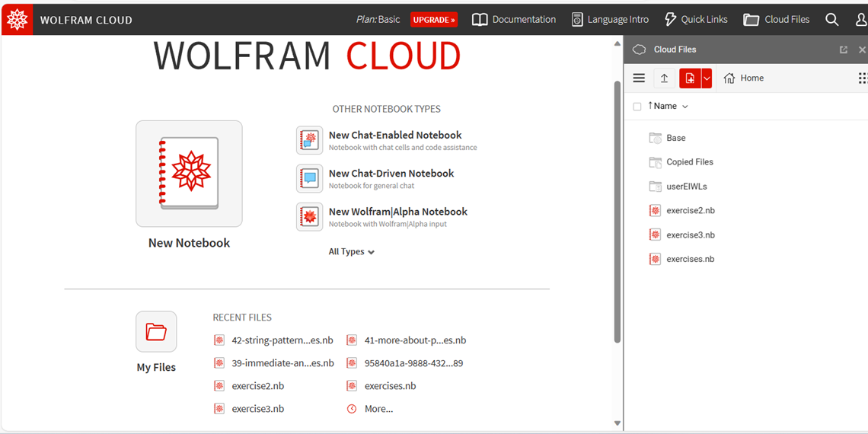Open recent file 39-immediate-an...es.nb
The height and width of the screenshot is (434, 868).
(x=283, y=363)
